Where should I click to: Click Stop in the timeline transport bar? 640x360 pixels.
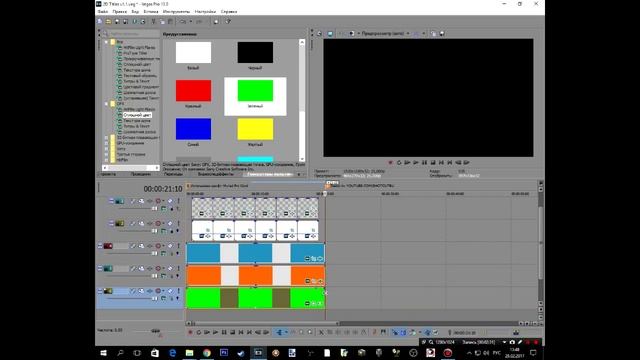pyautogui.click(x=232, y=333)
